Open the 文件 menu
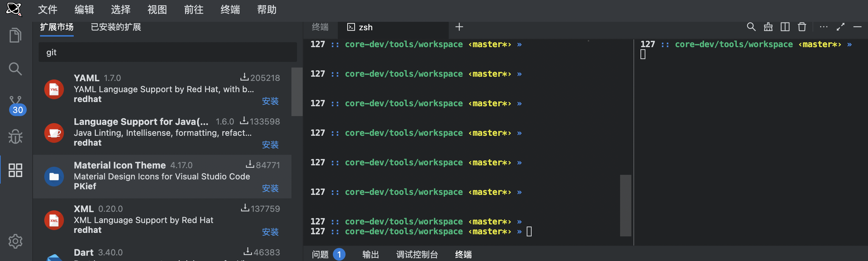The image size is (868, 261). click(x=48, y=9)
